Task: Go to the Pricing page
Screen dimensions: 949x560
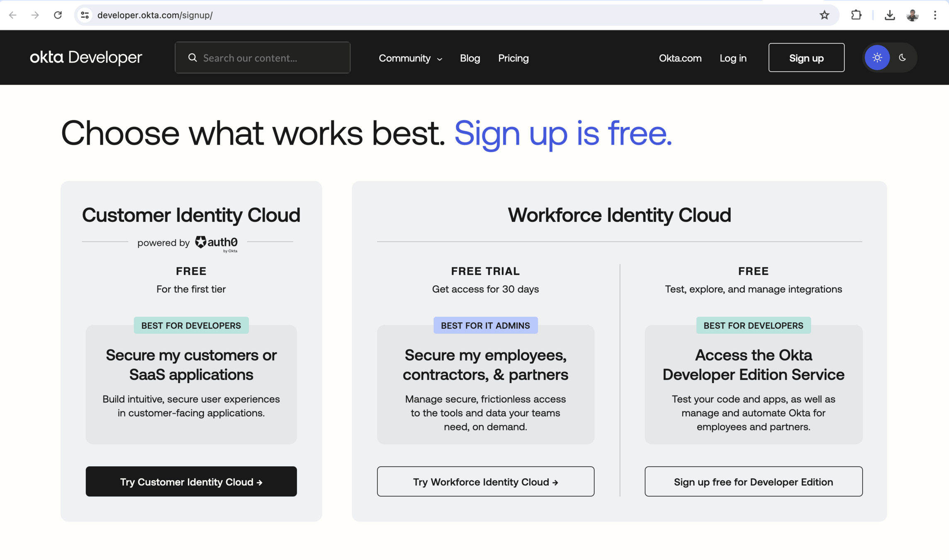Action: (x=513, y=58)
